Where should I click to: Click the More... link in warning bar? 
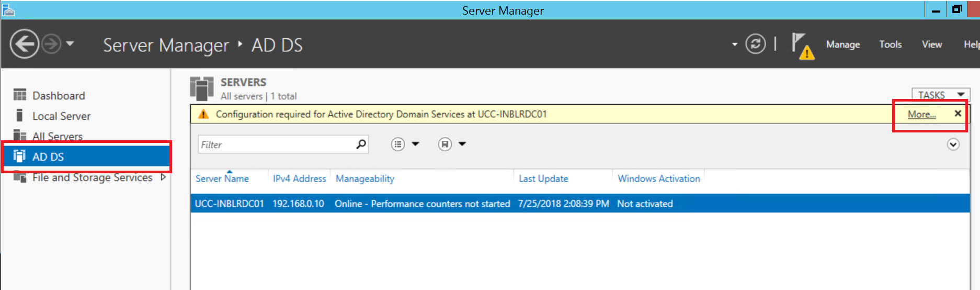(921, 114)
